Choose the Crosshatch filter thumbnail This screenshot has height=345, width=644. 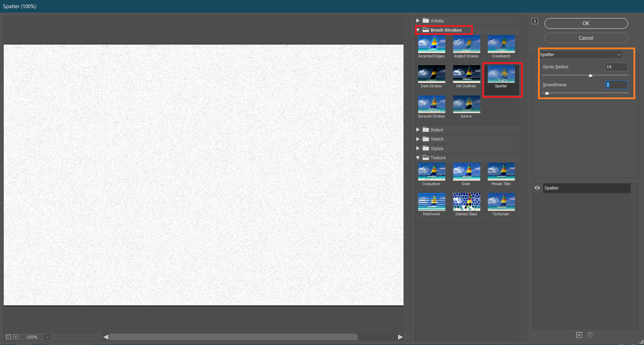pos(501,44)
